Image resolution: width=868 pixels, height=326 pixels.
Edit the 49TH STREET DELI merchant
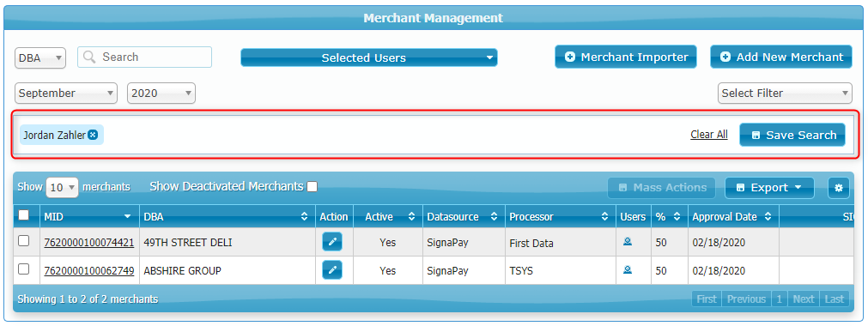332,242
